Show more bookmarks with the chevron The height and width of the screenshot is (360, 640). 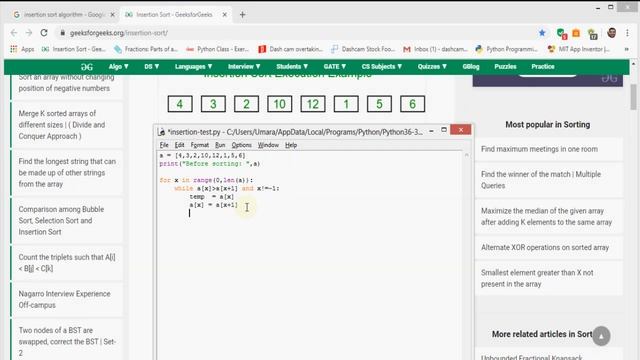[627, 49]
